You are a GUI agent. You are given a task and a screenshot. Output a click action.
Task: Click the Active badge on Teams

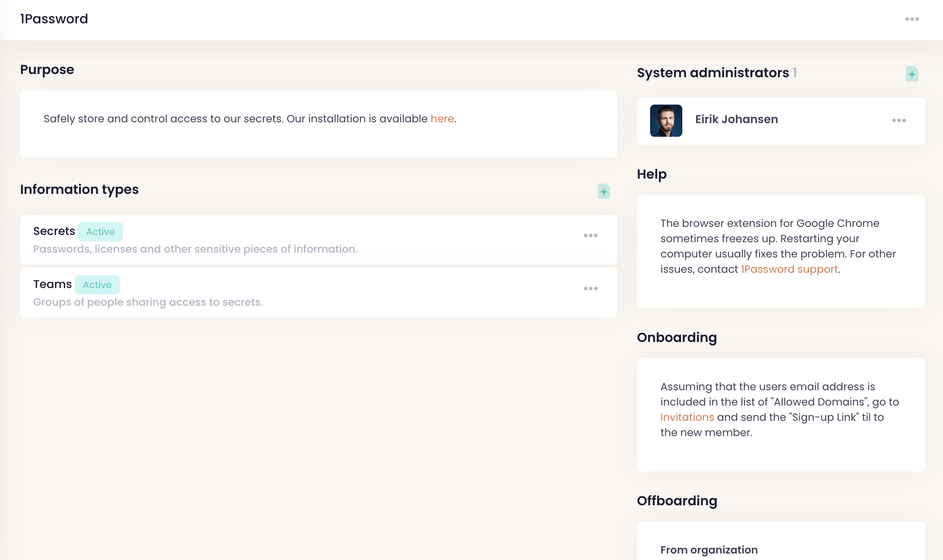pyautogui.click(x=97, y=285)
